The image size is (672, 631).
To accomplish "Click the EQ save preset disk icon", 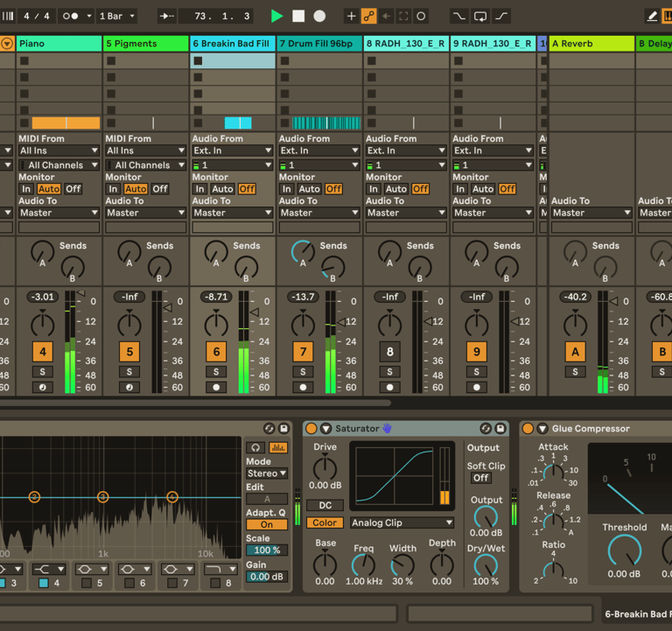I will click(x=283, y=428).
